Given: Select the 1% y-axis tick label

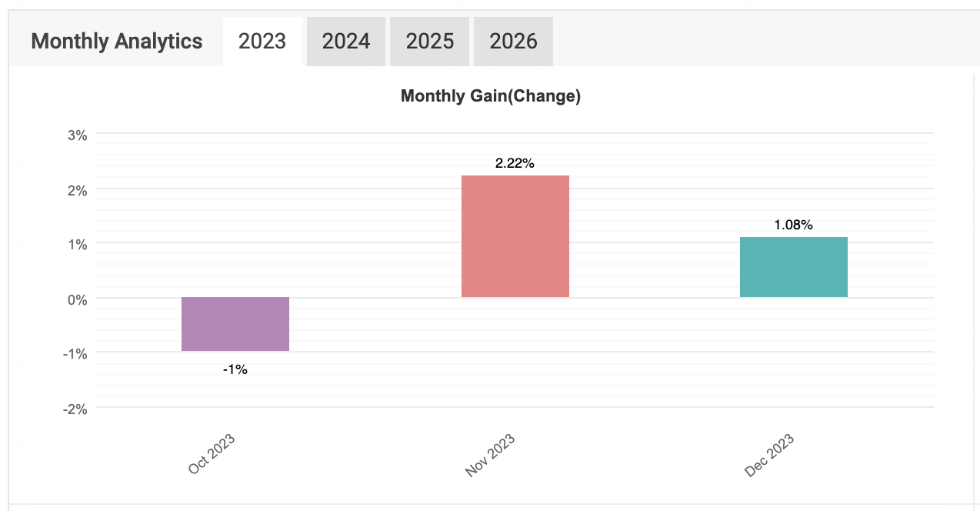Looking at the screenshot, I should coord(78,245).
